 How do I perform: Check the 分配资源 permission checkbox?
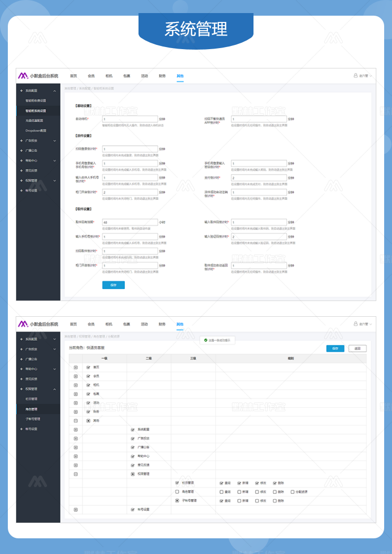292,492
